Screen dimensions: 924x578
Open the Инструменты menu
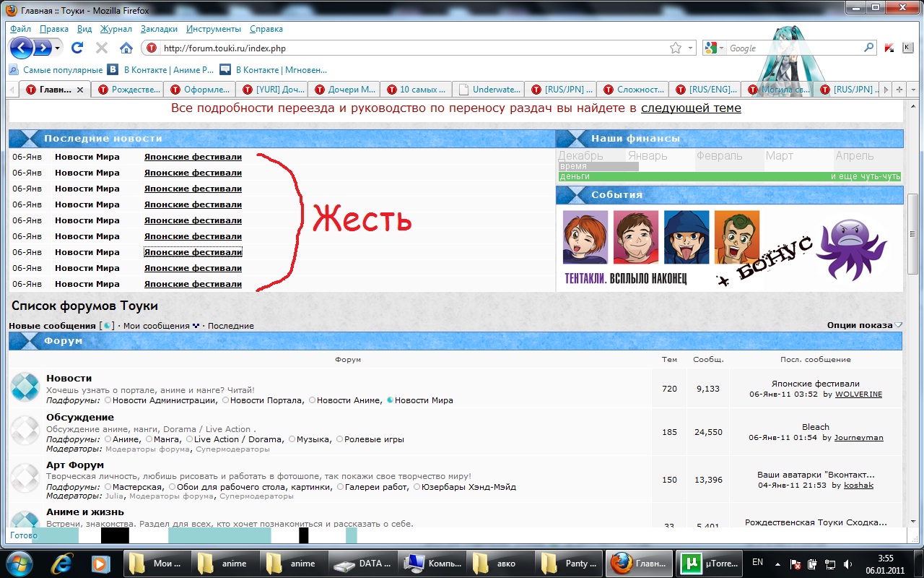(x=214, y=29)
